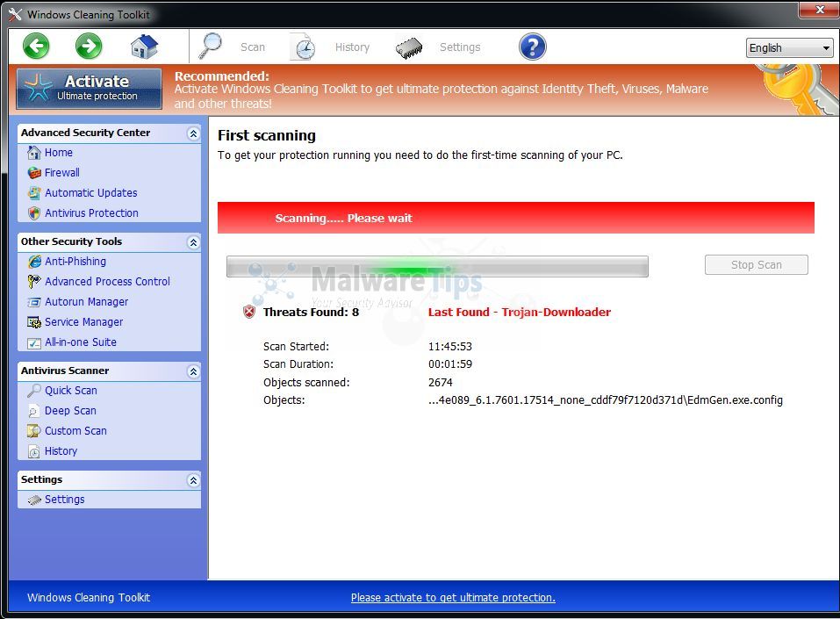Click the clock History icon in toolbar
The width and height of the screenshot is (840, 619).
click(304, 47)
